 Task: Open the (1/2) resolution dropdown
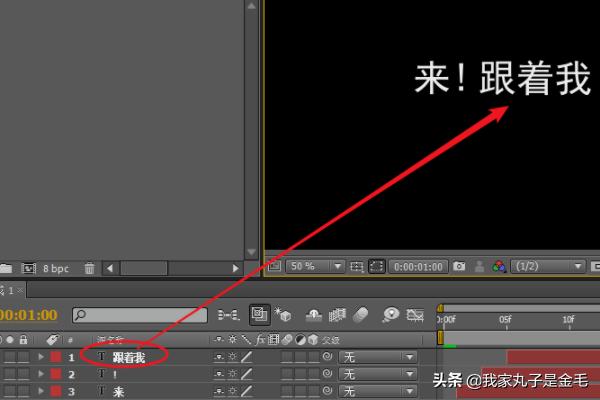(x=548, y=266)
